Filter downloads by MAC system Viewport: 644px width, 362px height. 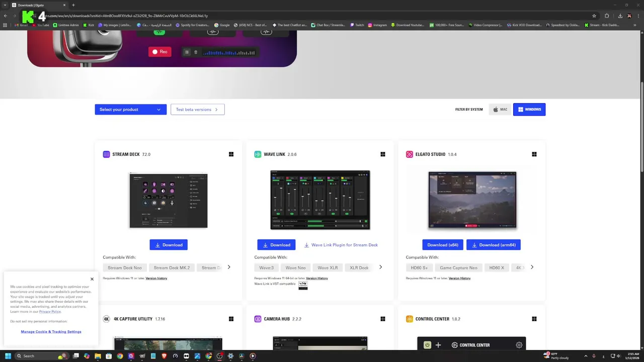coord(500,109)
